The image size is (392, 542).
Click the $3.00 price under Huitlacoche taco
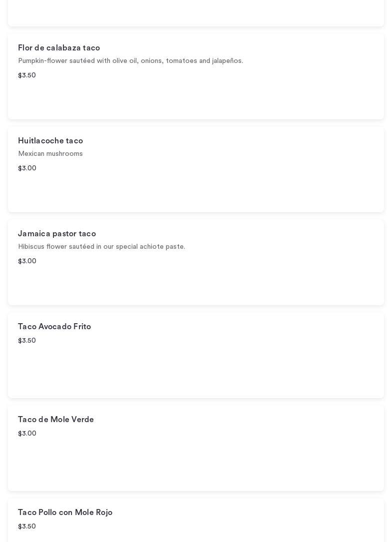point(27,168)
